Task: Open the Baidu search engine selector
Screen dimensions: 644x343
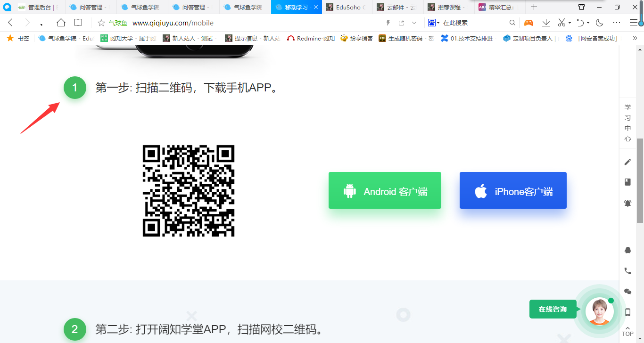Action: [433, 23]
